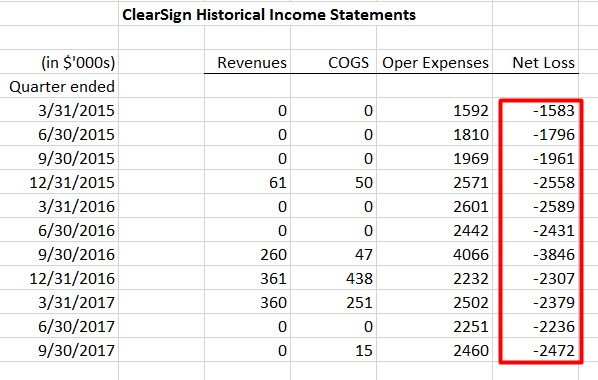Image resolution: width=598 pixels, height=380 pixels.
Task: Click the 3/31/2015 date cell
Action: [59, 110]
